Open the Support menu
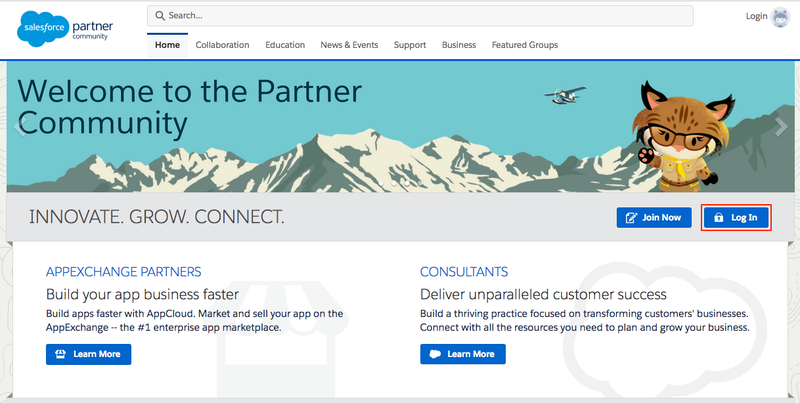 [x=410, y=45]
